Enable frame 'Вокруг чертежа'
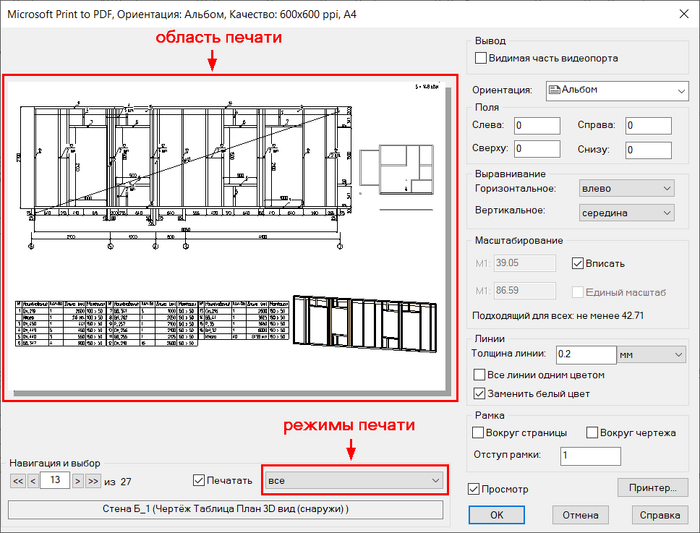 592,433
